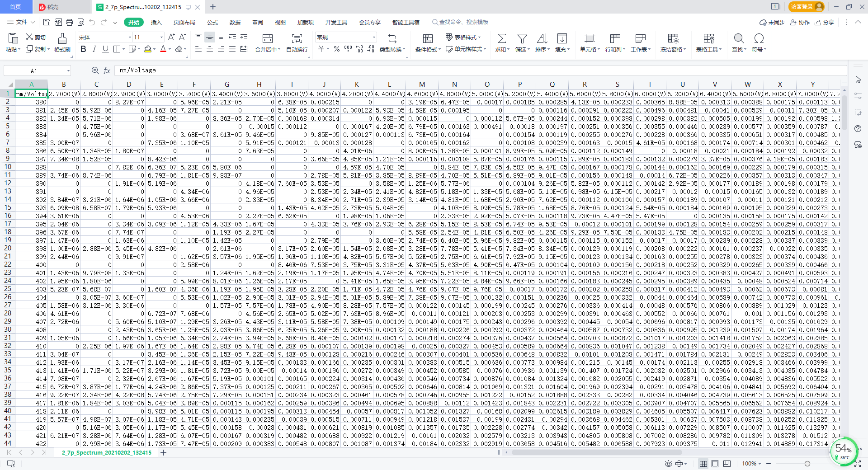Click the Find (查找) magnifier icon
The image size is (868, 470).
coord(739,38)
